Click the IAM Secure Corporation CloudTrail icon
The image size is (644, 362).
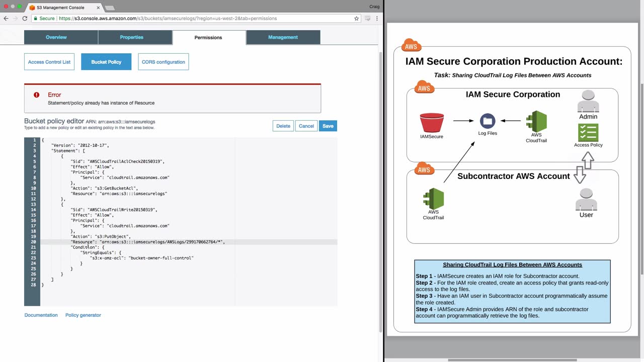point(536,121)
